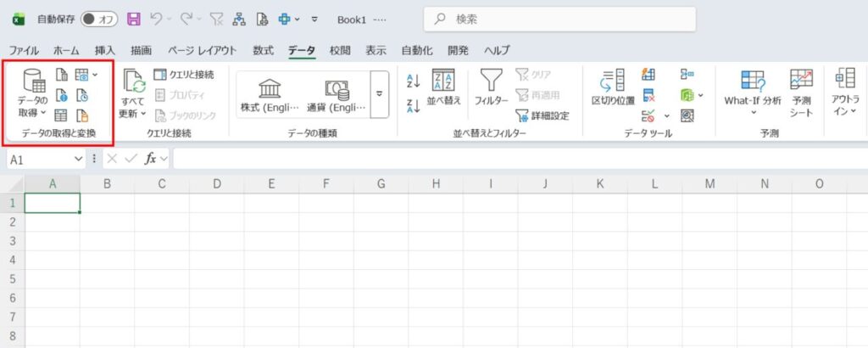
Task: Switch to the 開発 tab
Action: pyautogui.click(x=458, y=50)
